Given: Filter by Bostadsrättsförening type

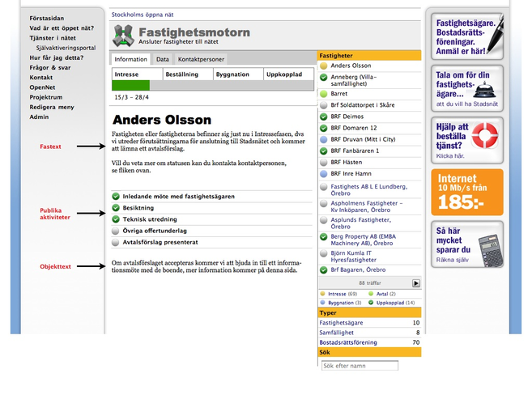Looking at the screenshot, I should point(348,342).
